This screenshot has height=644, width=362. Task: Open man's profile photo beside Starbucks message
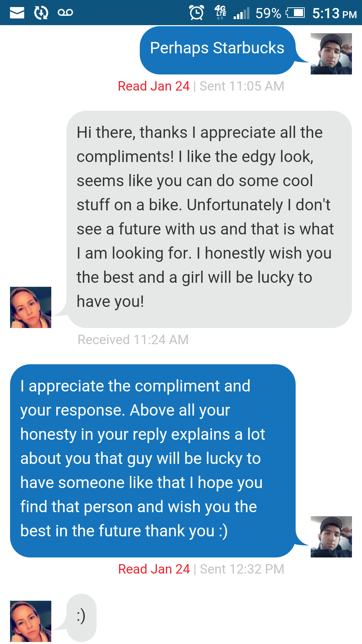(x=331, y=54)
